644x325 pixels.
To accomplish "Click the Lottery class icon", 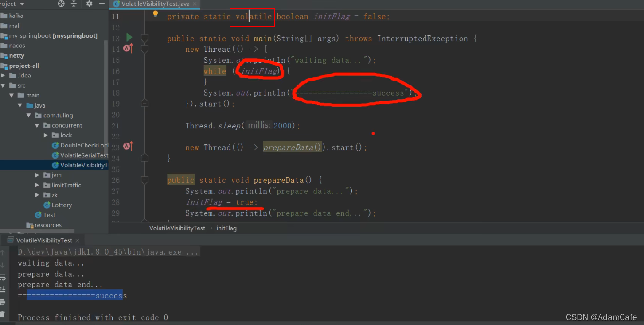I will click(x=47, y=205).
